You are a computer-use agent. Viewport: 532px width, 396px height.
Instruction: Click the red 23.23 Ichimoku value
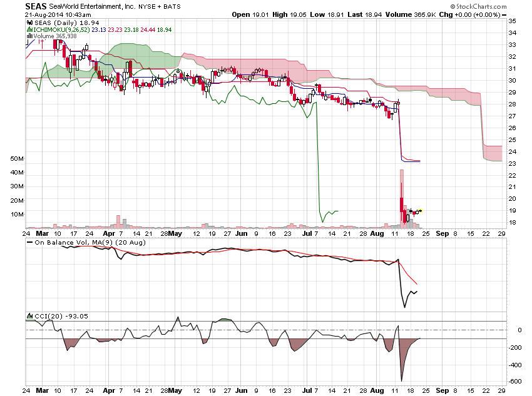coord(115,30)
